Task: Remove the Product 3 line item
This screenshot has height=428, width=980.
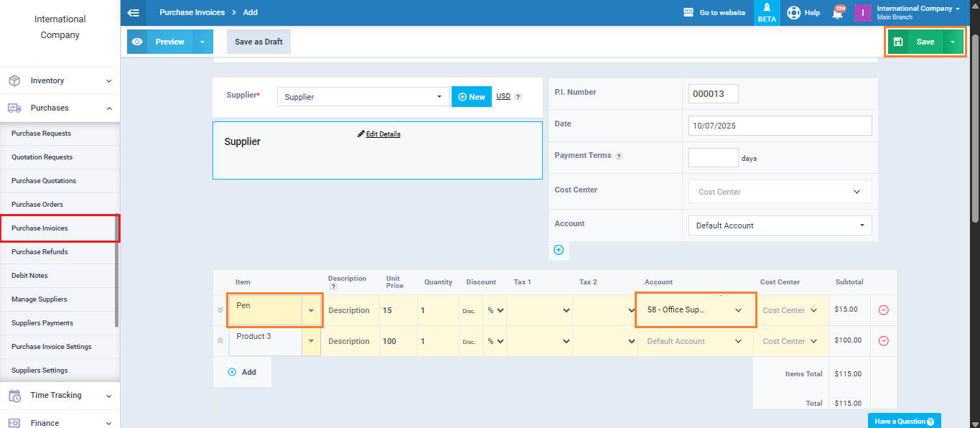Action: pos(883,341)
